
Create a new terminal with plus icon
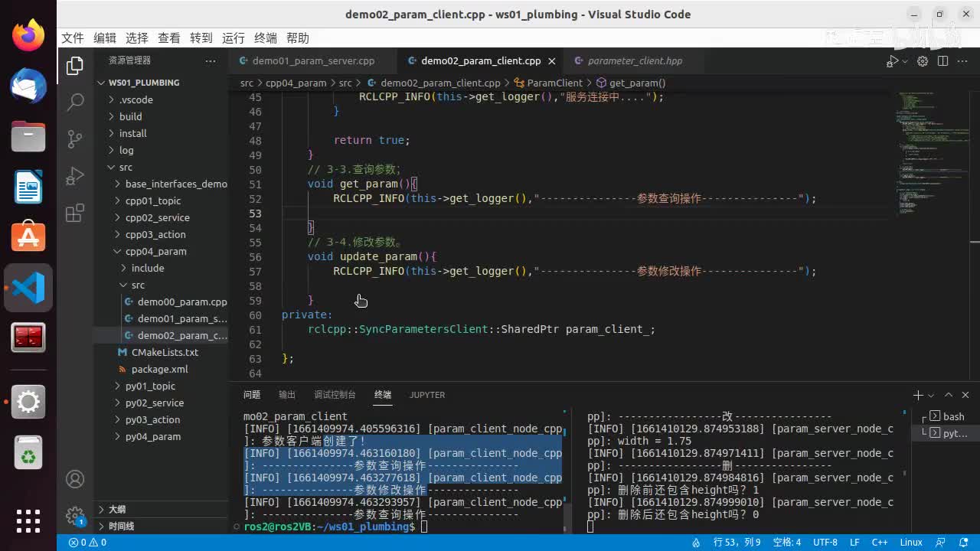coord(918,395)
